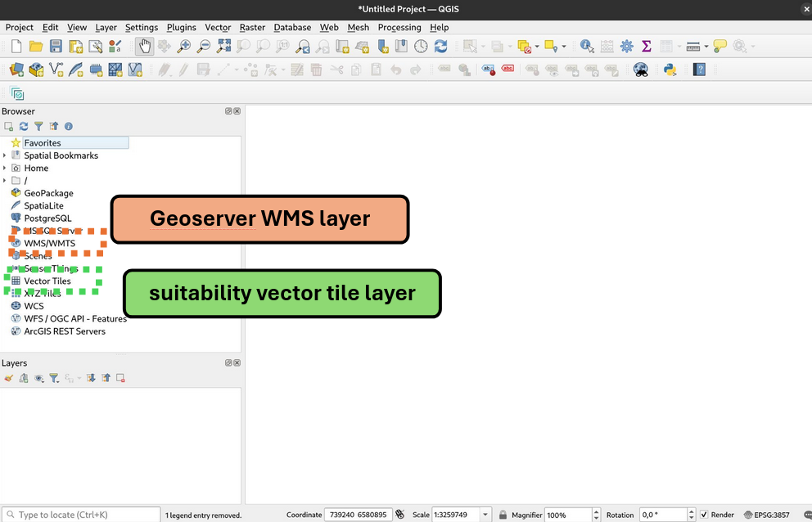
Task: Refresh the map canvas
Action: [440, 47]
